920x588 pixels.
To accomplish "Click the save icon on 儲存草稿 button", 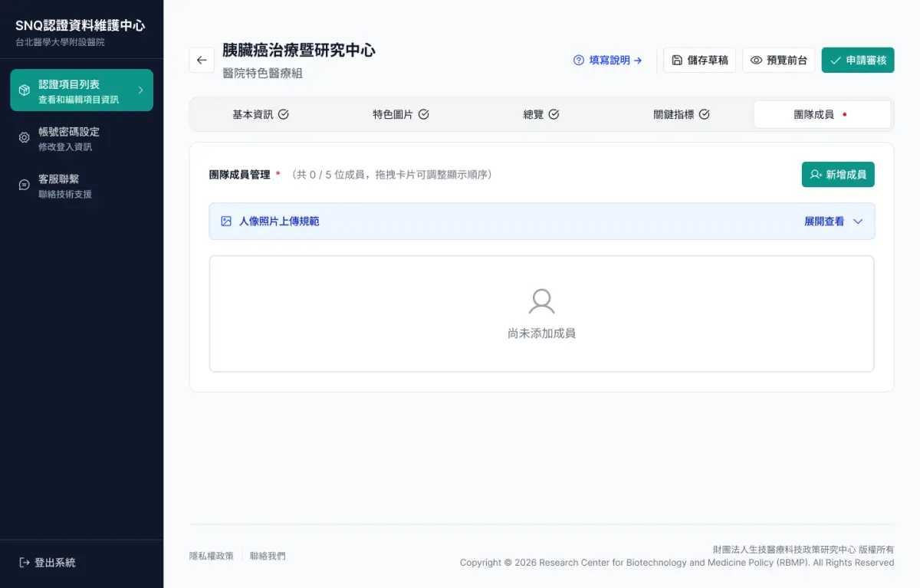I will coord(678,60).
